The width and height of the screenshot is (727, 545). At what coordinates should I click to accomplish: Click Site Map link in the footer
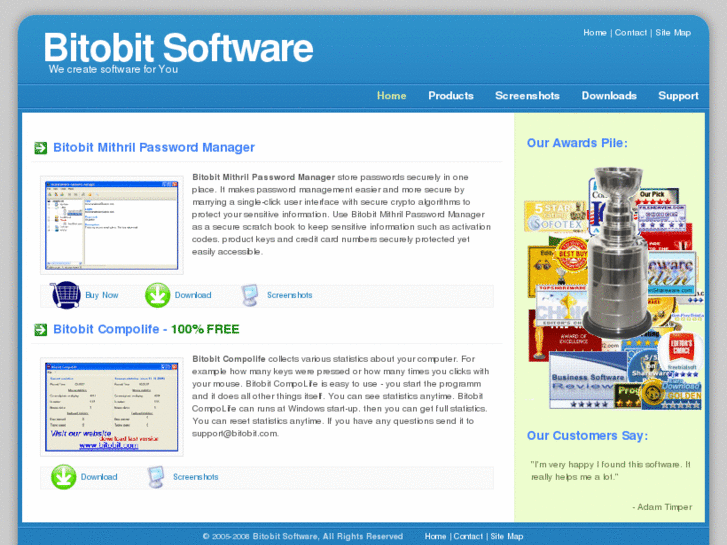(507, 536)
